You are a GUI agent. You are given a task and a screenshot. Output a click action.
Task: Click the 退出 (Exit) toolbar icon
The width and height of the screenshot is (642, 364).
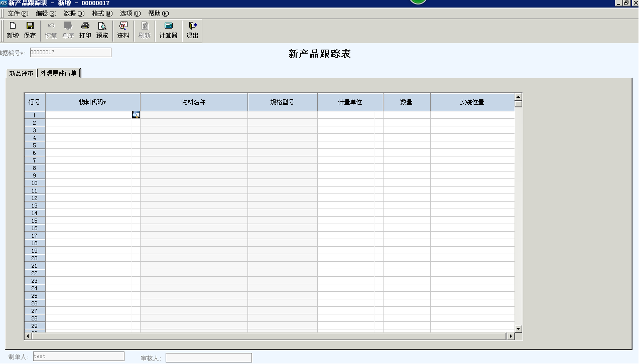(x=192, y=30)
